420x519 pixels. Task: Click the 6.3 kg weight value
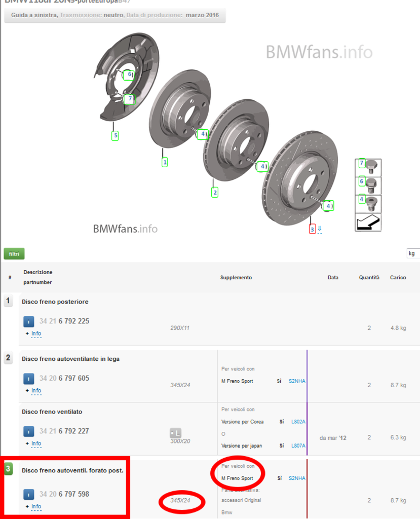pos(398,437)
